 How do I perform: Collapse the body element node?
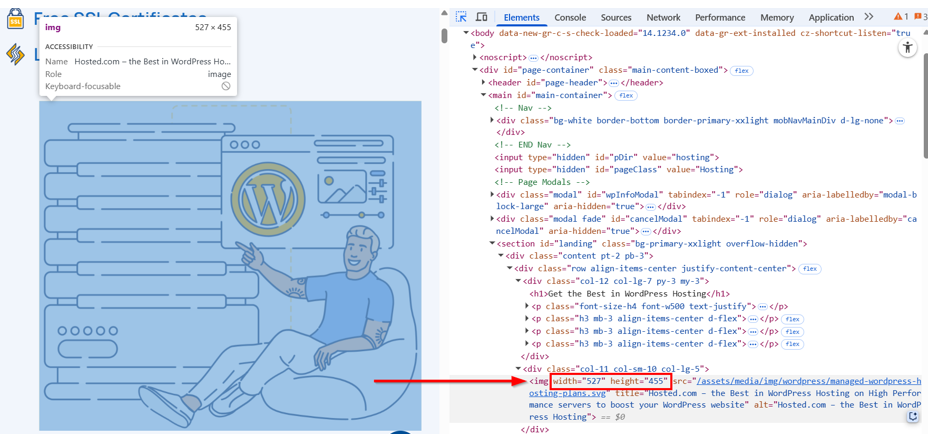[465, 33]
